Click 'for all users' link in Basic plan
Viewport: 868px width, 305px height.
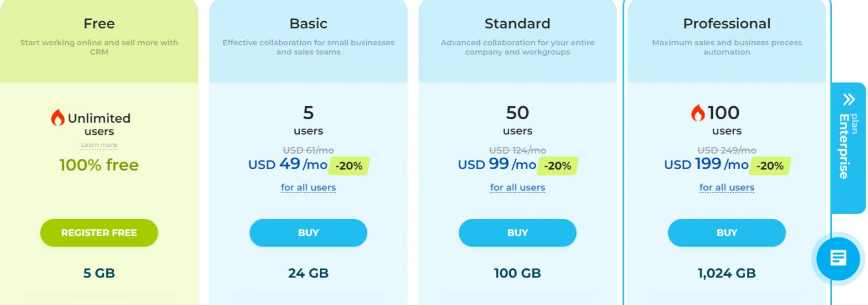pos(308,187)
